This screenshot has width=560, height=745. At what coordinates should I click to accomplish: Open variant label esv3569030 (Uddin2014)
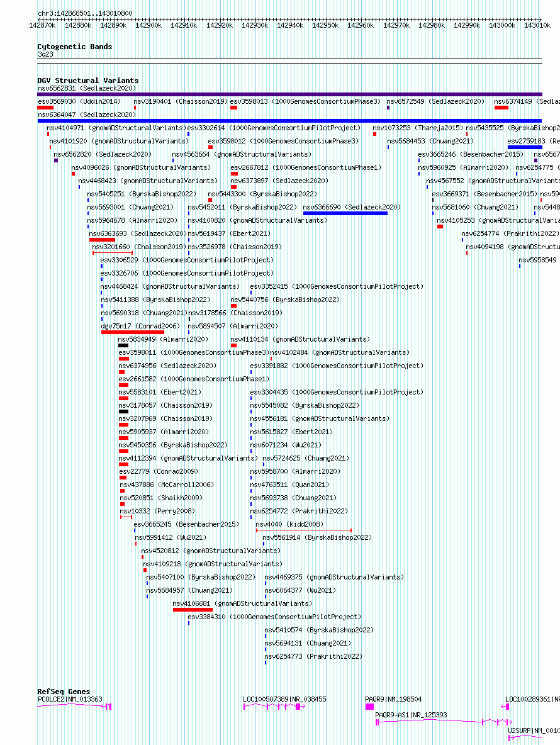point(79,101)
